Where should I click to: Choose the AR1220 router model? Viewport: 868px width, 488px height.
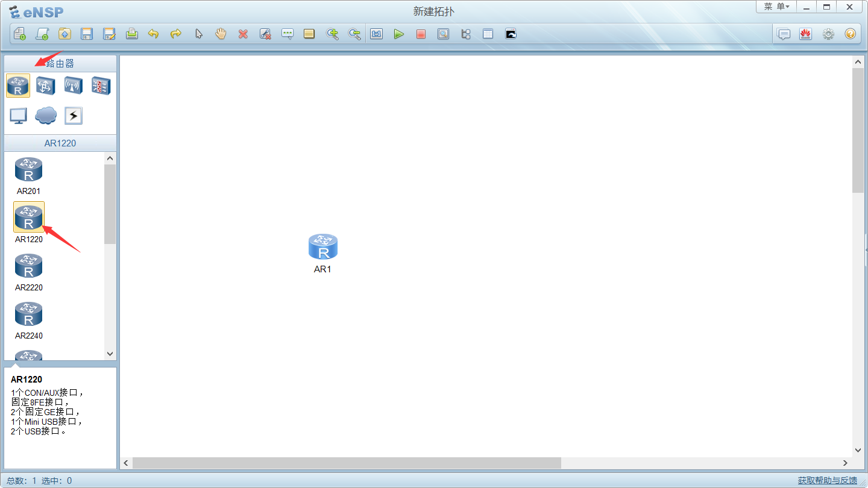[x=29, y=223]
